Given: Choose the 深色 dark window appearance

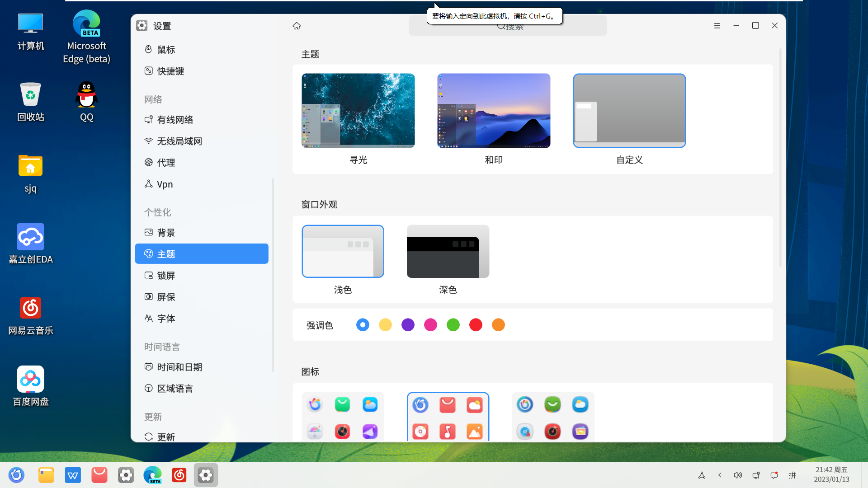Looking at the screenshot, I should [x=448, y=252].
